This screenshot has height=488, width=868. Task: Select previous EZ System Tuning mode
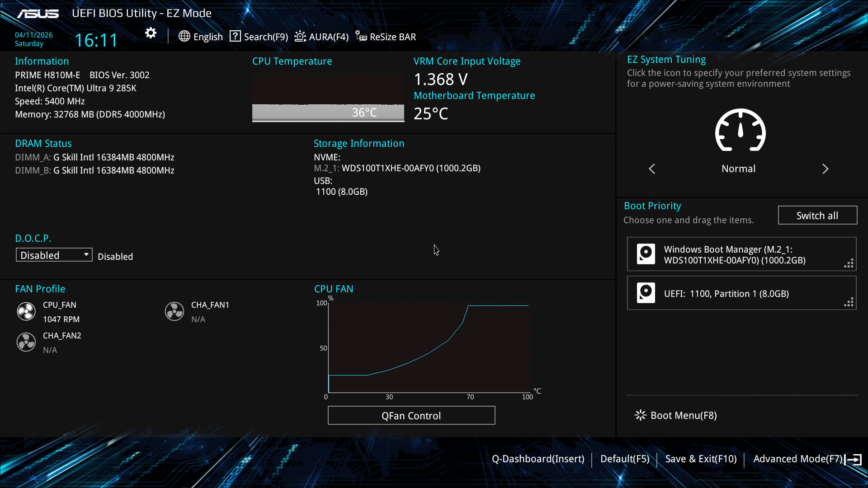[652, 169]
